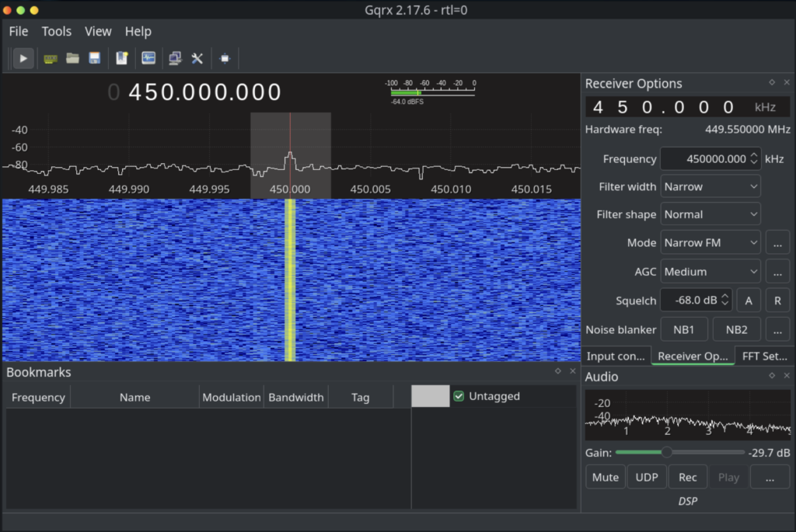Open remote control computers icon

pyautogui.click(x=175, y=58)
